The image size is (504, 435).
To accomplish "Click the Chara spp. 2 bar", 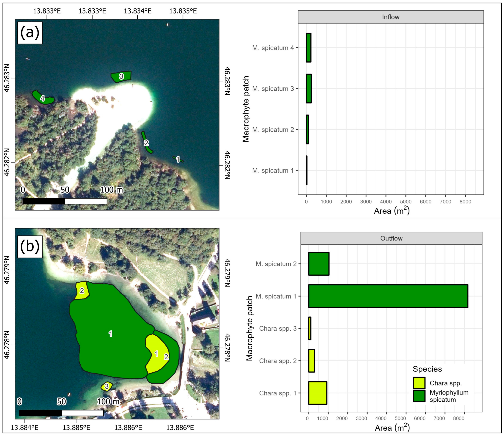I will (311, 361).
